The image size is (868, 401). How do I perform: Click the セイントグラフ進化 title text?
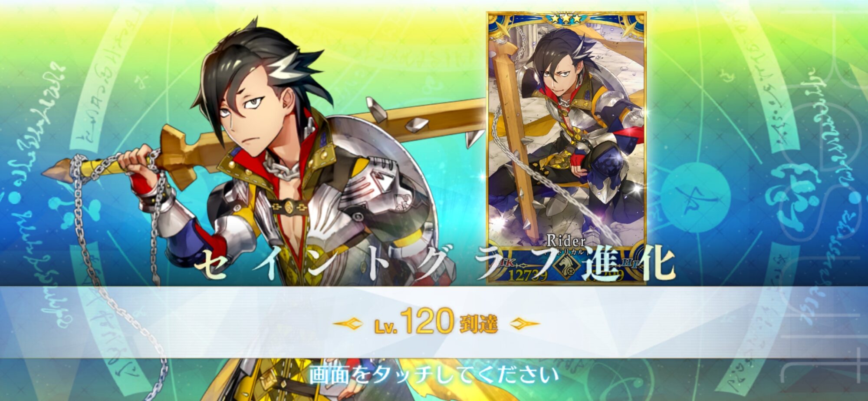coord(434,264)
